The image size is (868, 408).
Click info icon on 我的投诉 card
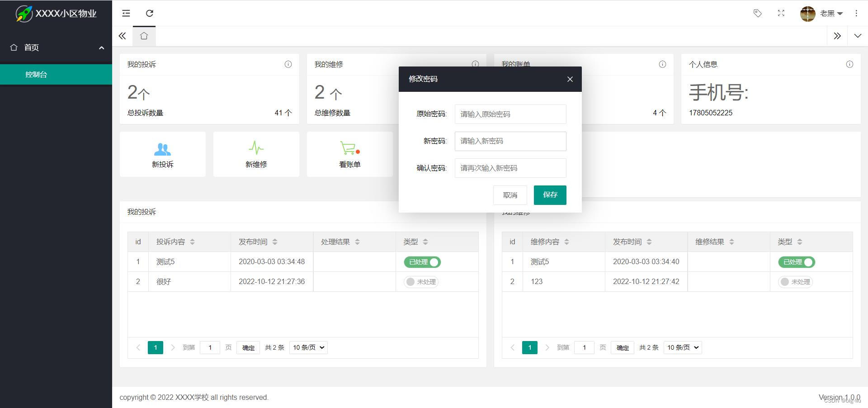click(x=288, y=64)
